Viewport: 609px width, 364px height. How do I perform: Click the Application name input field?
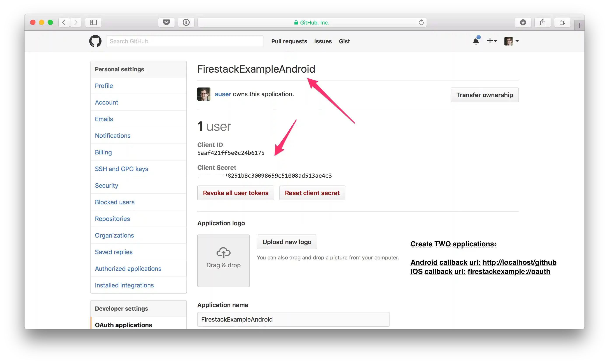tap(293, 319)
